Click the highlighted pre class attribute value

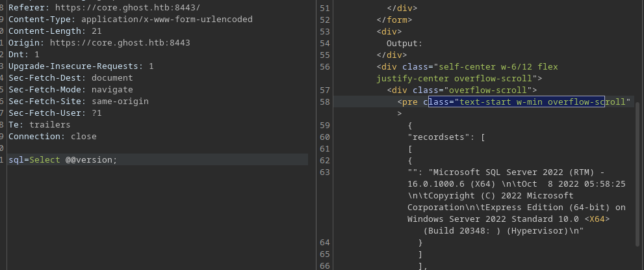coord(543,102)
